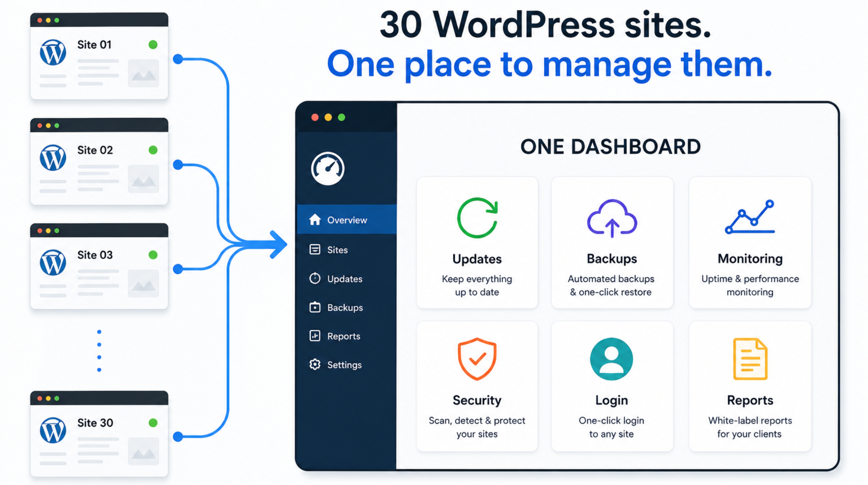Screen dimensions: 868x485
Task: Open the Overview sidebar item
Action: (347, 220)
